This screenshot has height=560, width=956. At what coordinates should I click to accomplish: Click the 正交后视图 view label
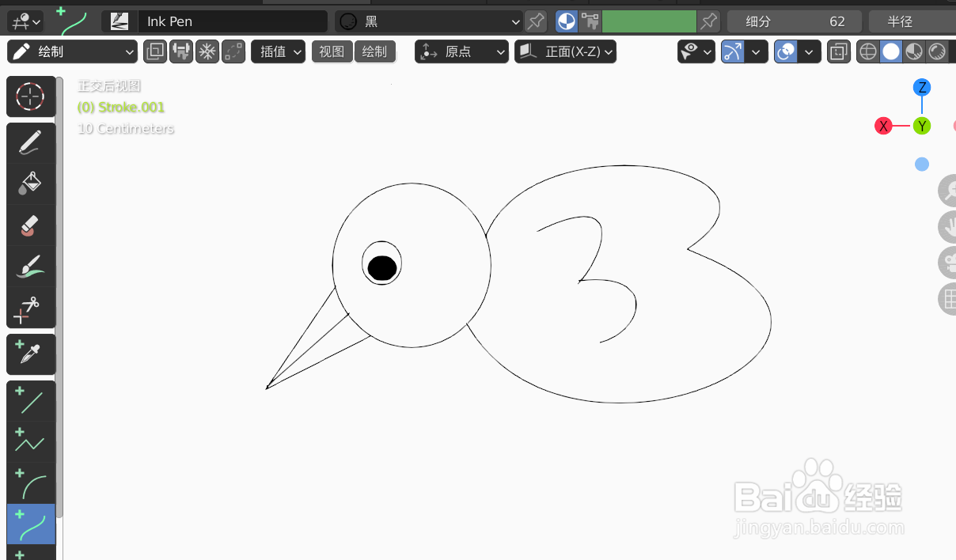[109, 85]
